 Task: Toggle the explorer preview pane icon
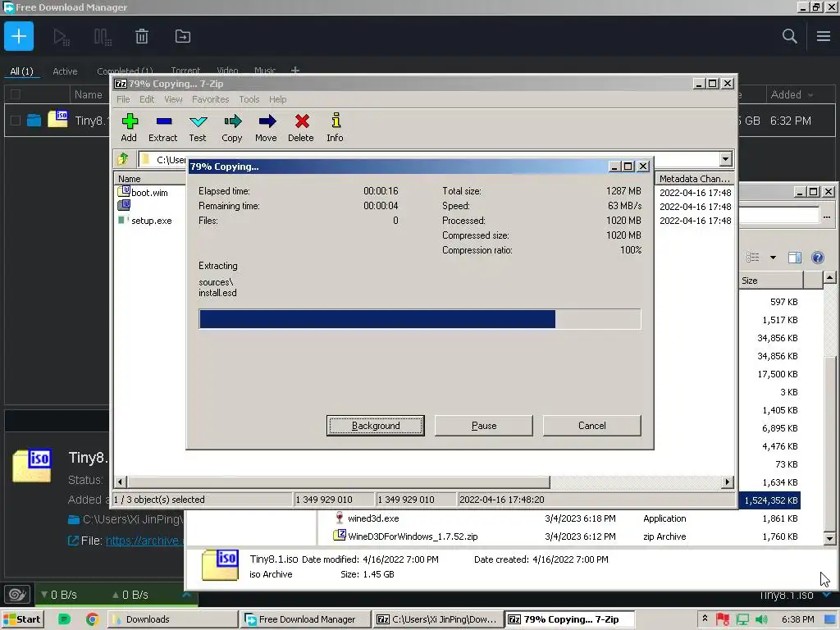794,258
